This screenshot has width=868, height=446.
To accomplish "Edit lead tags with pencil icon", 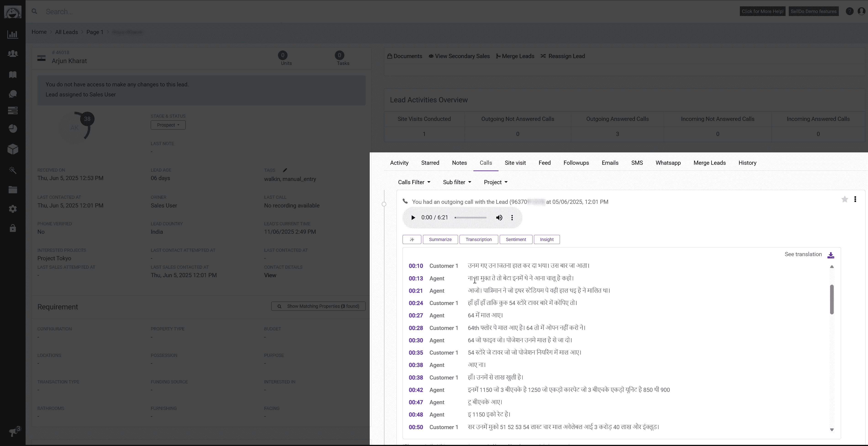I will (x=285, y=170).
